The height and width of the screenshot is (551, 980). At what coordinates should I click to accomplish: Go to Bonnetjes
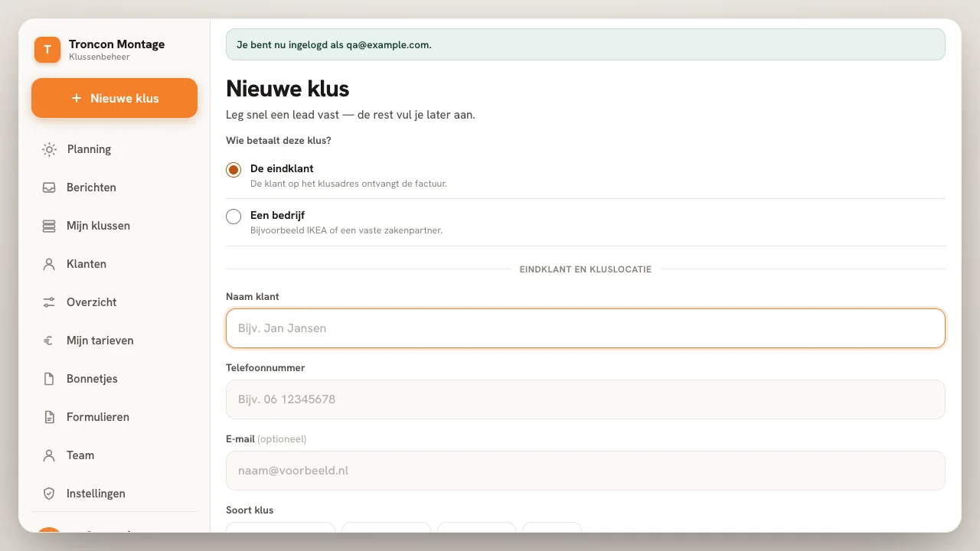tap(114, 379)
